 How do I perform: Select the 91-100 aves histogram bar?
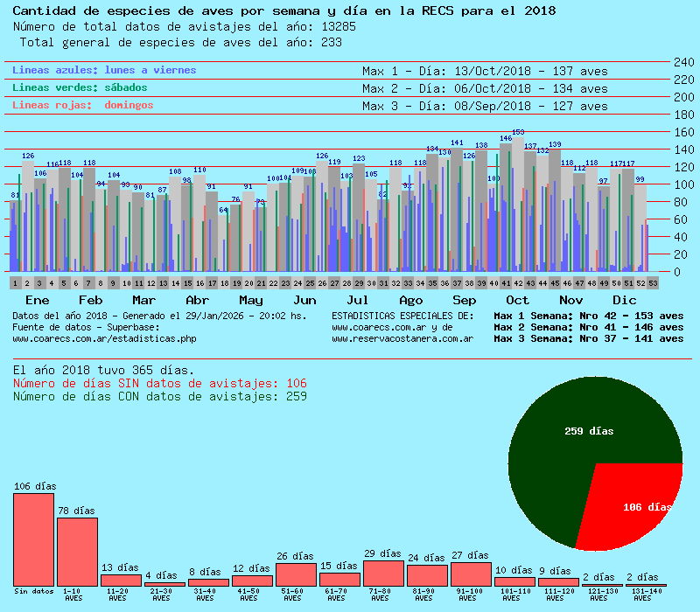[x=471, y=574]
